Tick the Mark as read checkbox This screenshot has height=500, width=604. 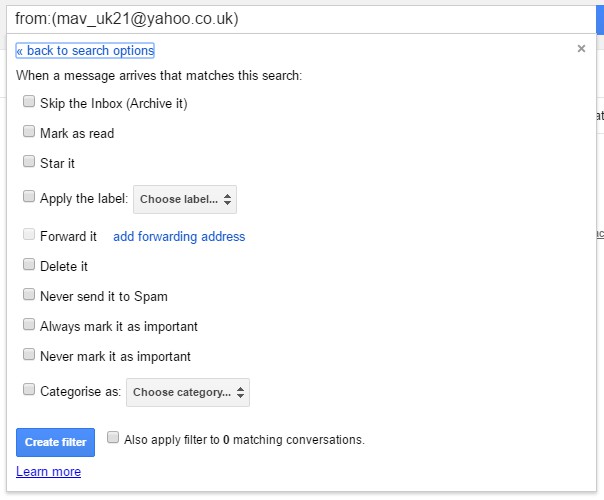click(x=29, y=132)
